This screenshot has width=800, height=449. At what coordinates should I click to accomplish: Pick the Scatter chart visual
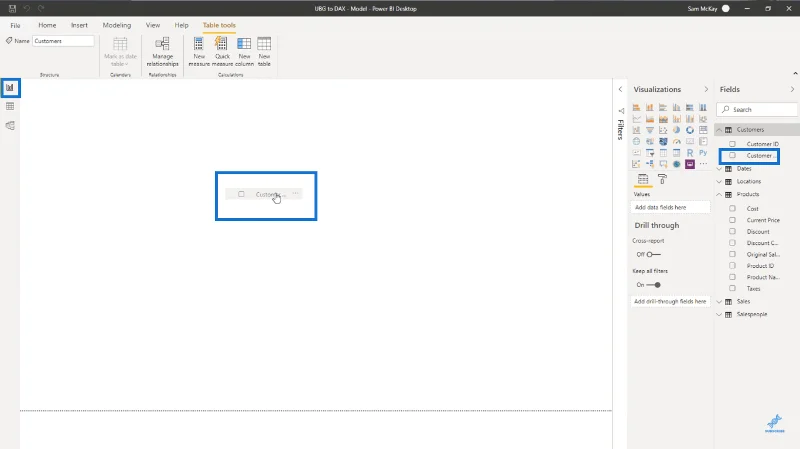pyautogui.click(x=663, y=130)
